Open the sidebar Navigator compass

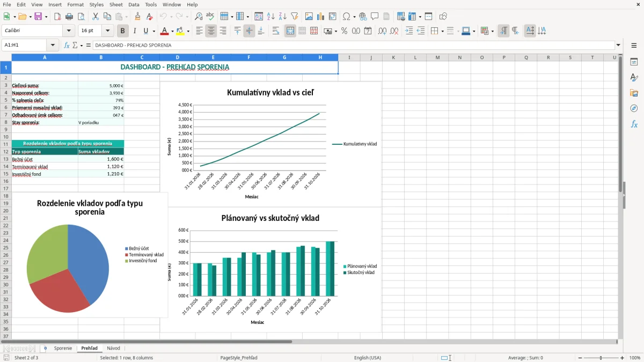pos(634,109)
